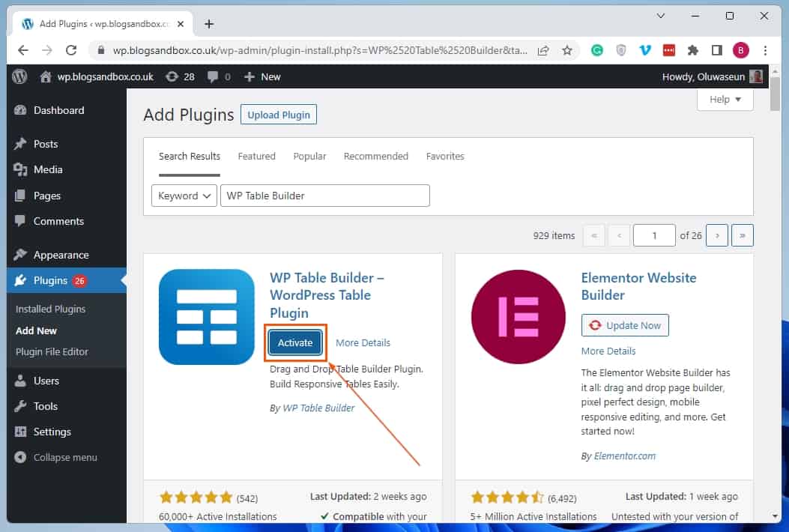The height and width of the screenshot is (532, 789).
Task: Go forward in browser history
Action: click(46, 50)
